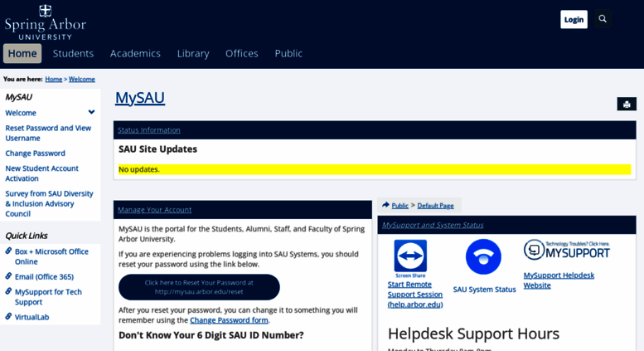Open Start Remote Support Session link

[415, 295]
